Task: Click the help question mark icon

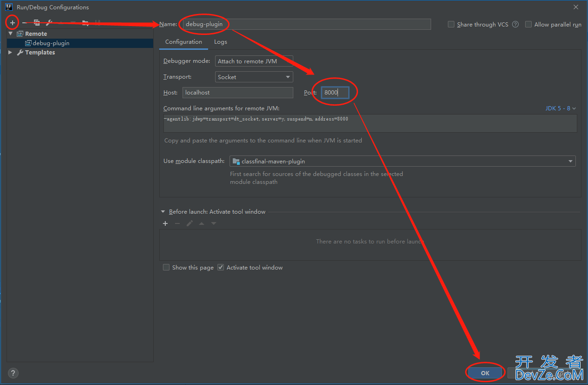Action: [13, 373]
